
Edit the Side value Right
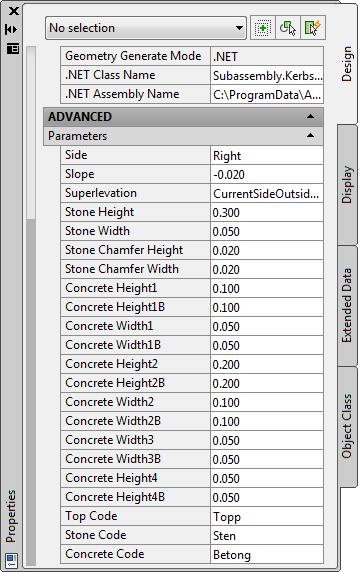[267, 155]
